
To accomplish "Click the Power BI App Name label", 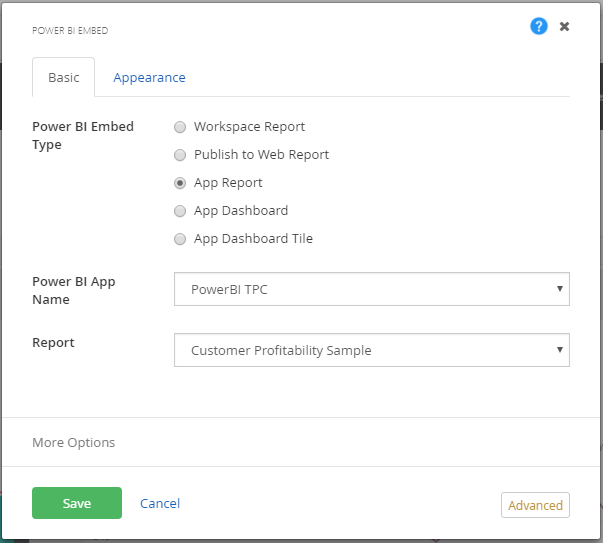I will (x=73, y=290).
